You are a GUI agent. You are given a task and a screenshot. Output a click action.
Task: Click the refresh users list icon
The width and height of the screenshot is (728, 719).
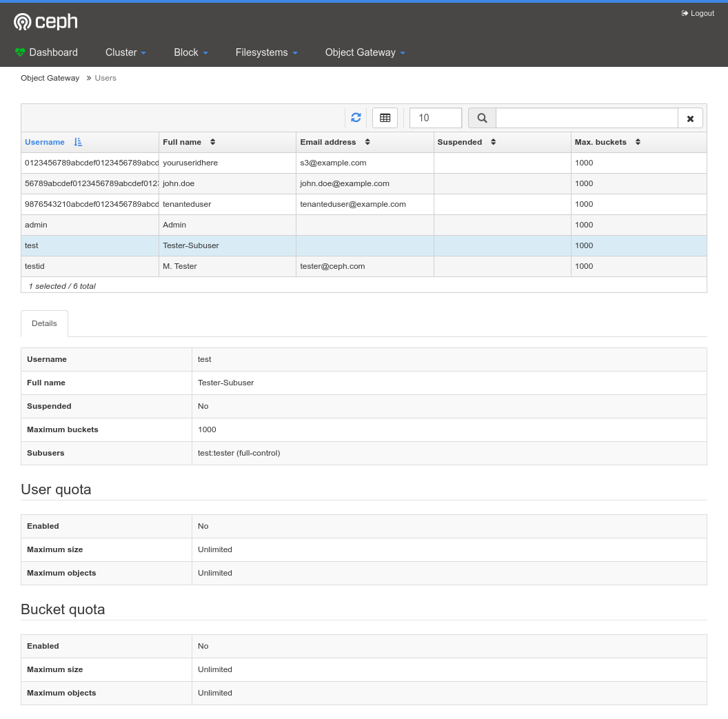click(x=356, y=117)
